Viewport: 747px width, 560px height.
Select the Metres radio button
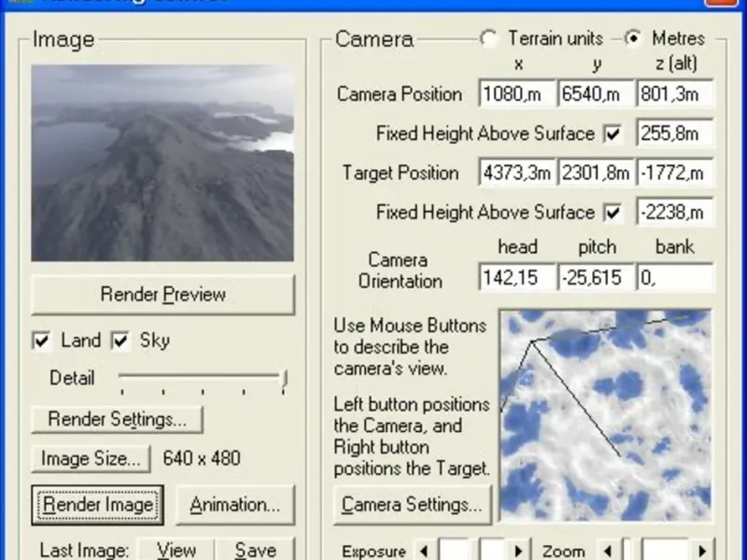point(635,39)
